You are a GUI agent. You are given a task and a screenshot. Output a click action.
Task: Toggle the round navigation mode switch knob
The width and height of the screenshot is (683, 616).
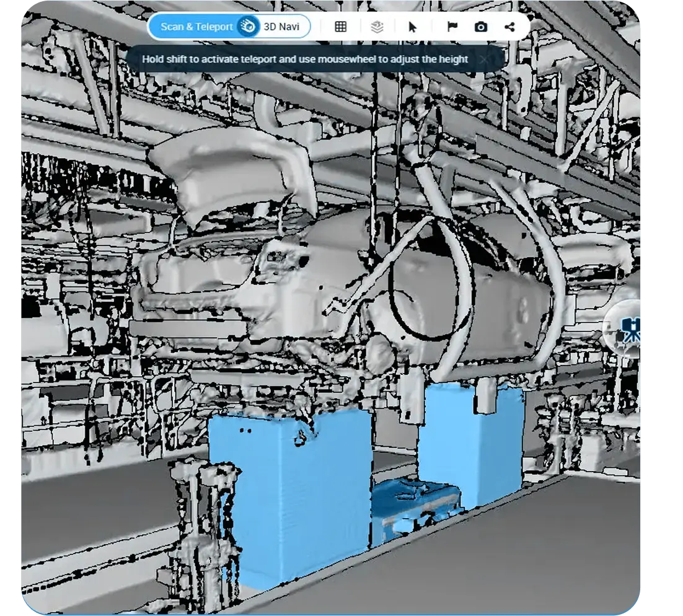tap(248, 27)
